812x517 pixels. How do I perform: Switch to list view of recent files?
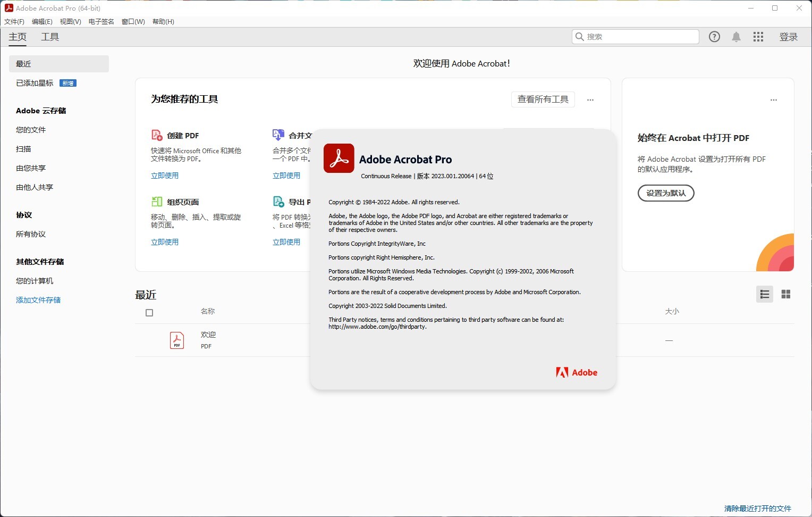click(x=765, y=294)
